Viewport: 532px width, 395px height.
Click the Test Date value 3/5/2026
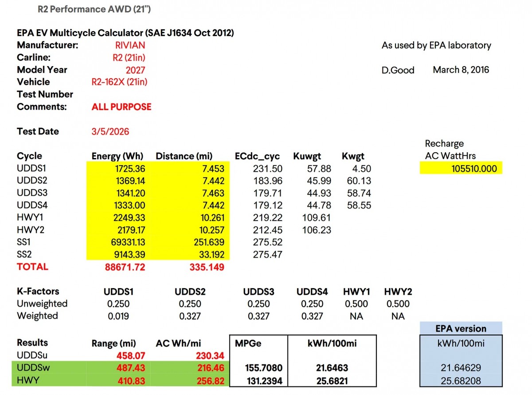tap(110, 131)
